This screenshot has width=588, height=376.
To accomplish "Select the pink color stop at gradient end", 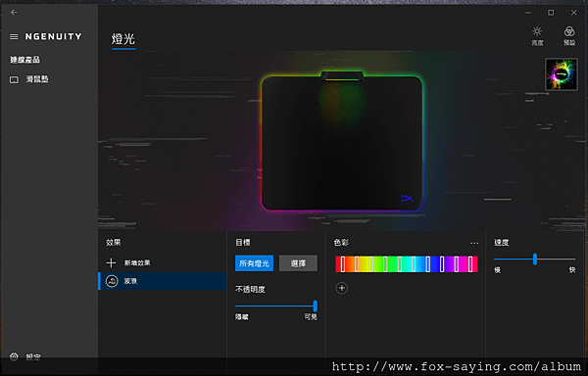I will [x=470, y=264].
